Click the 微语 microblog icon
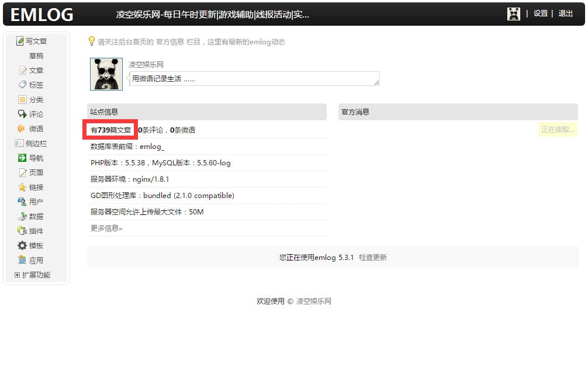The height and width of the screenshot is (378, 588). [22, 129]
